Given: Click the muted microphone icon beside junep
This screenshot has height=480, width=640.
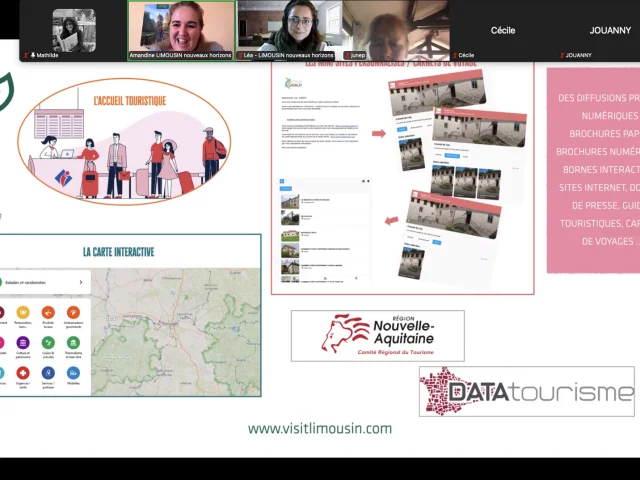Looking at the screenshot, I should (348, 56).
